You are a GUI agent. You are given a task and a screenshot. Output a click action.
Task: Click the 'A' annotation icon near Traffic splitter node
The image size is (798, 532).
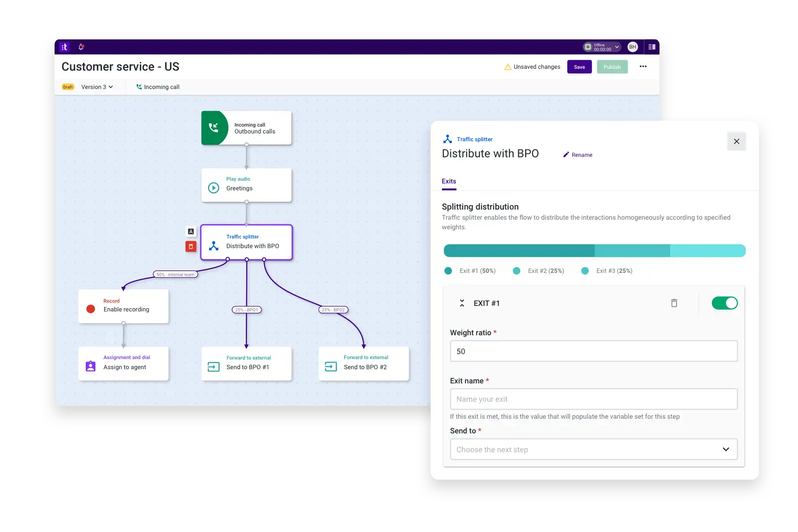click(190, 231)
